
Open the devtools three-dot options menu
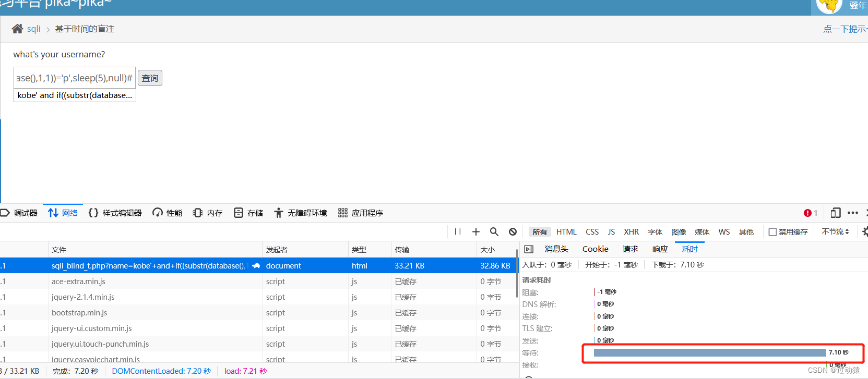pyautogui.click(x=853, y=213)
